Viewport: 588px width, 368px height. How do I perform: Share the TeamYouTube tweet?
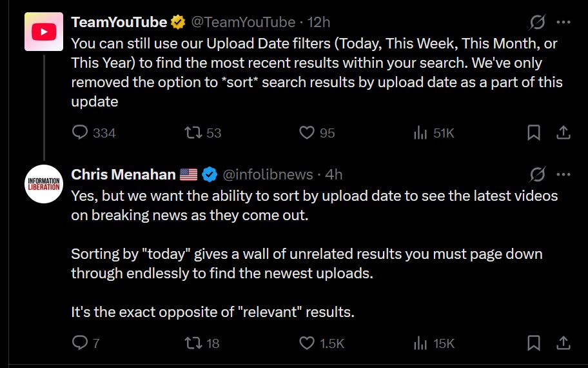click(x=563, y=132)
